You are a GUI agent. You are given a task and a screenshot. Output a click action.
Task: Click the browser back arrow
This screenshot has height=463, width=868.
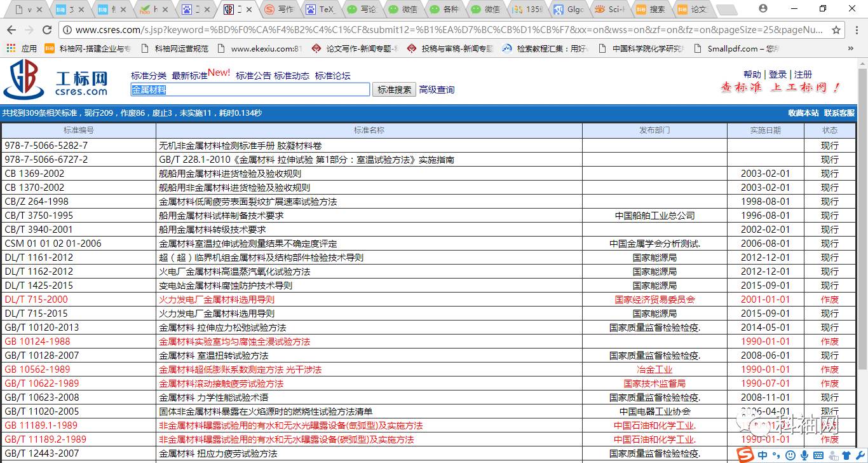[11, 30]
